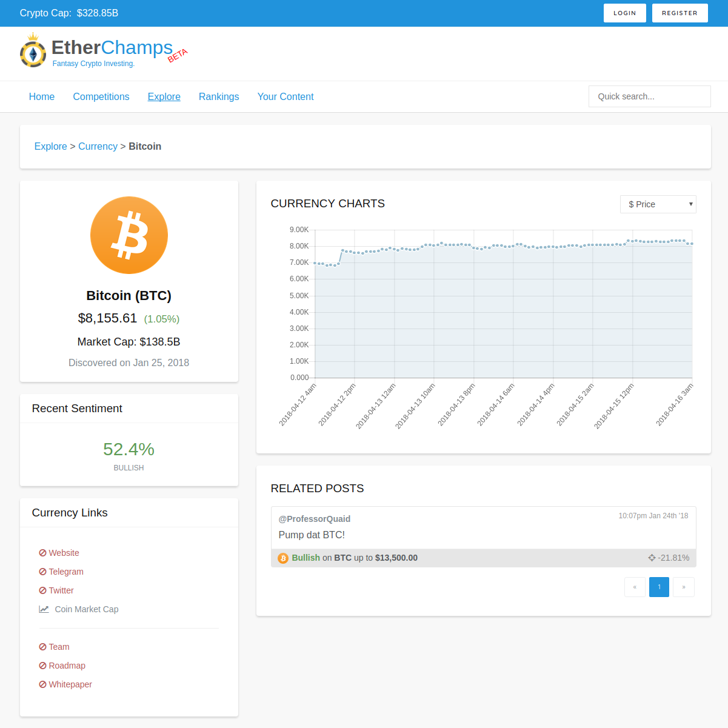The width and height of the screenshot is (728, 728).
Task: Click the last data point on price chart
Action: pos(692,244)
